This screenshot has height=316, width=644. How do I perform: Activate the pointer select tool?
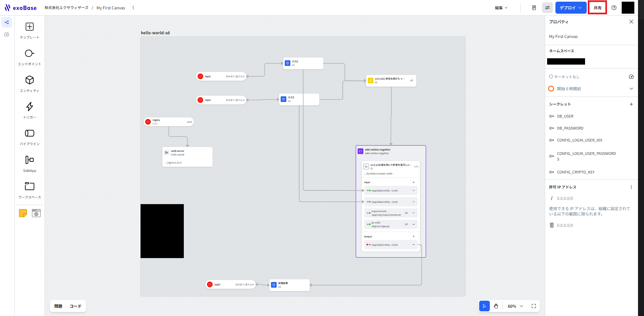point(484,306)
